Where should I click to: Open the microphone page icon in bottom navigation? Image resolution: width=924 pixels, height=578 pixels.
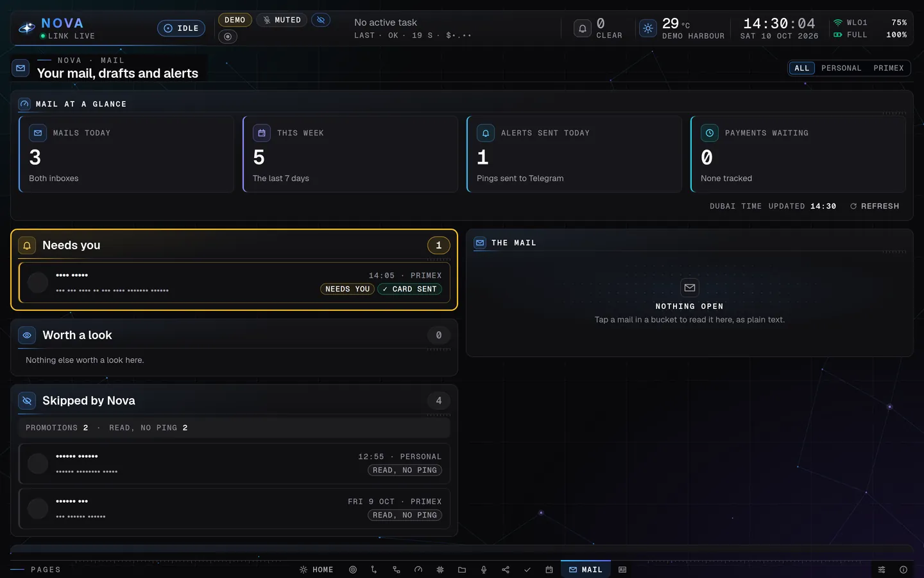click(x=484, y=570)
